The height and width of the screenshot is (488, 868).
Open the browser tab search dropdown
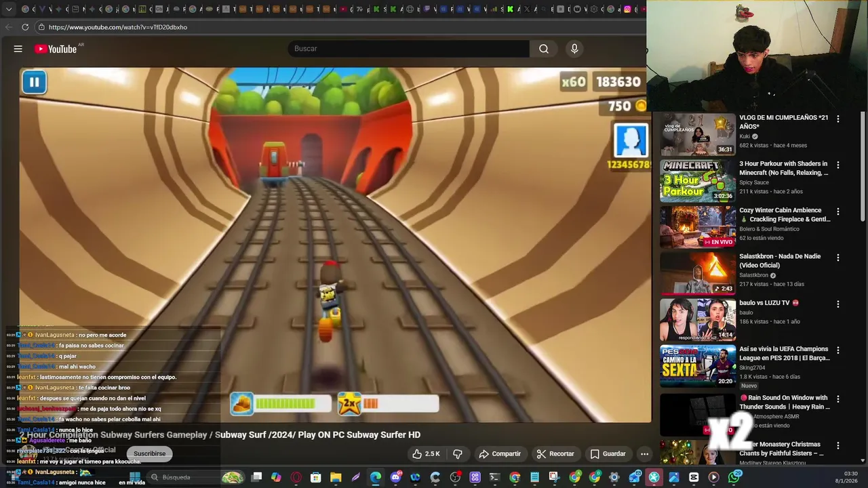click(8, 9)
